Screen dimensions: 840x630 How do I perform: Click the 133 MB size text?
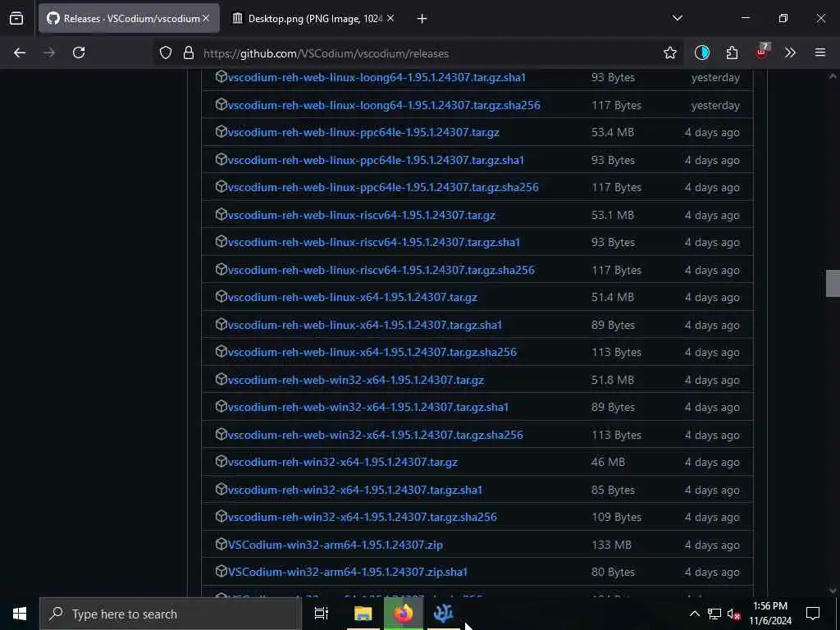pyautogui.click(x=611, y=545)
